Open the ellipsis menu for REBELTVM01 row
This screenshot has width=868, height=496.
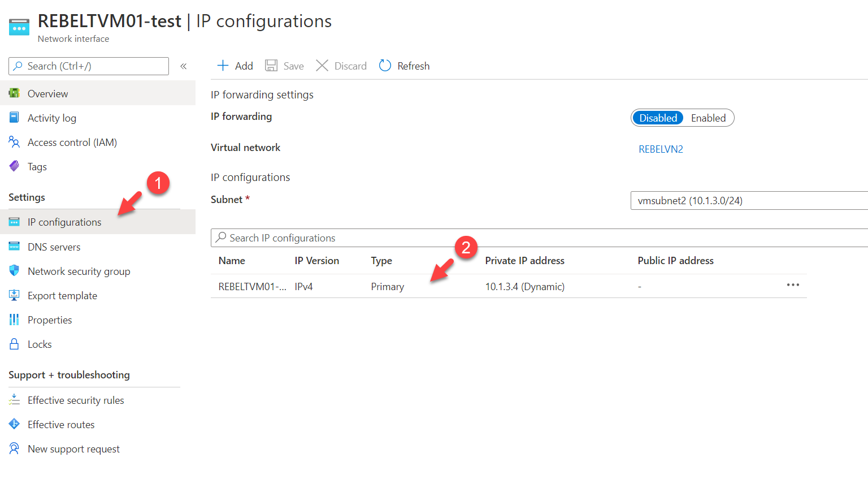pos(793,285)
